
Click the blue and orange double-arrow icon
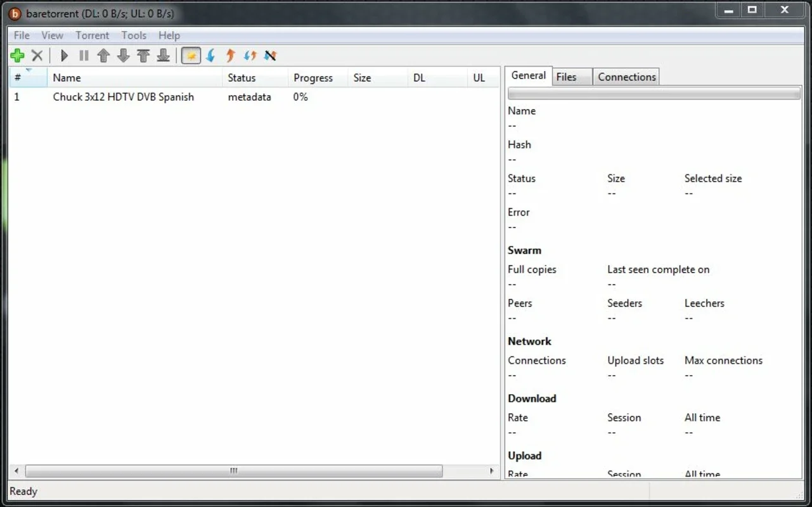[x=250, y=56]
